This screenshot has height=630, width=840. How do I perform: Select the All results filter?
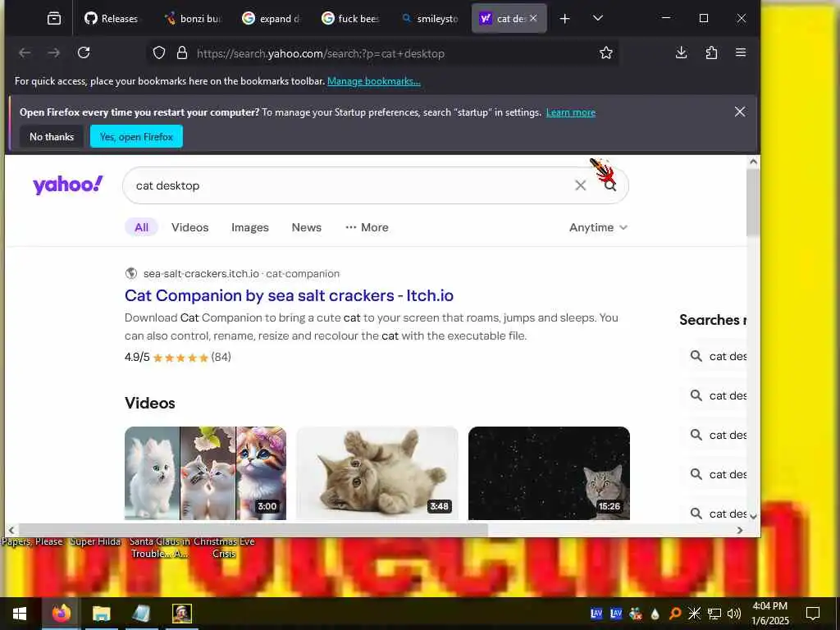[141, 227]
